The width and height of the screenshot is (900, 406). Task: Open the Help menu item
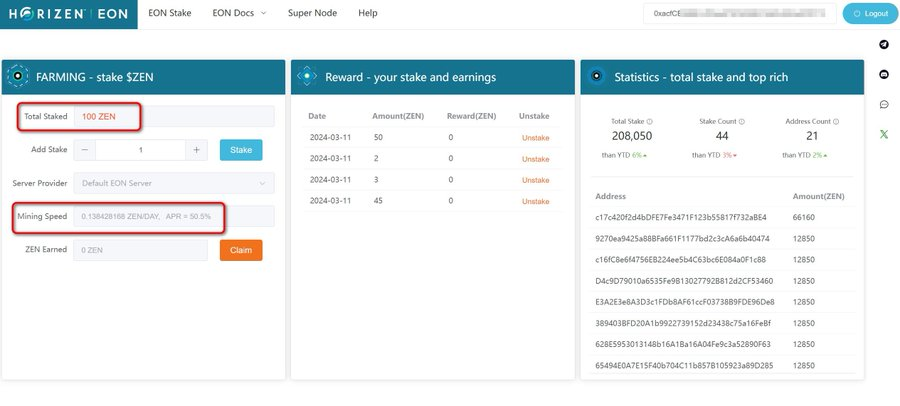368,13
